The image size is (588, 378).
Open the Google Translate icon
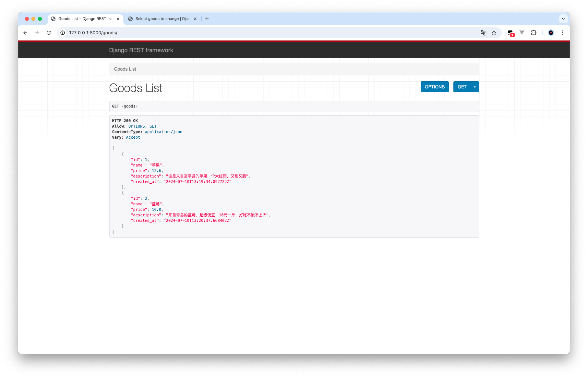[x=484, y=33]
